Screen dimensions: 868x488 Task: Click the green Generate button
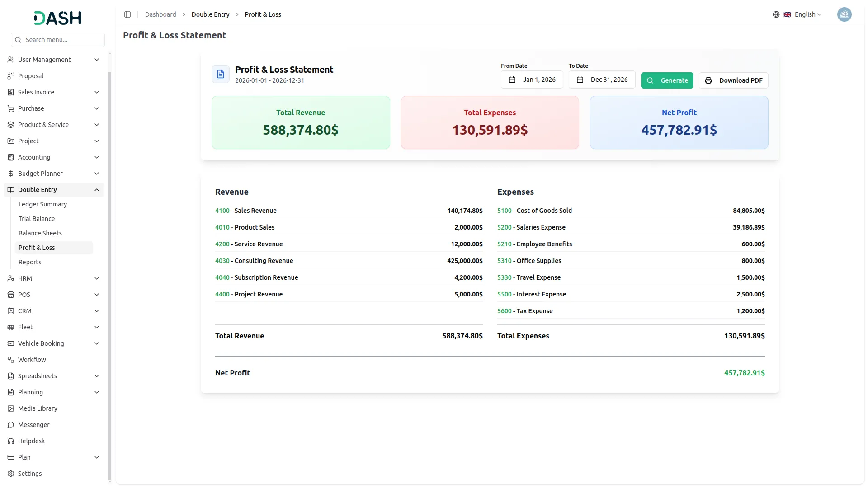pyautogui.click(x=667, y=80)
